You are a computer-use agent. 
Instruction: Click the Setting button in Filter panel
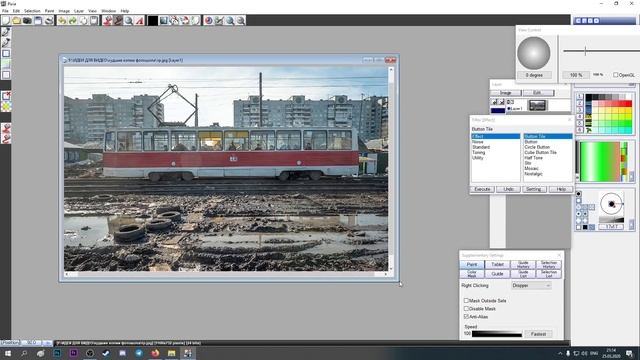click(534, 189)
